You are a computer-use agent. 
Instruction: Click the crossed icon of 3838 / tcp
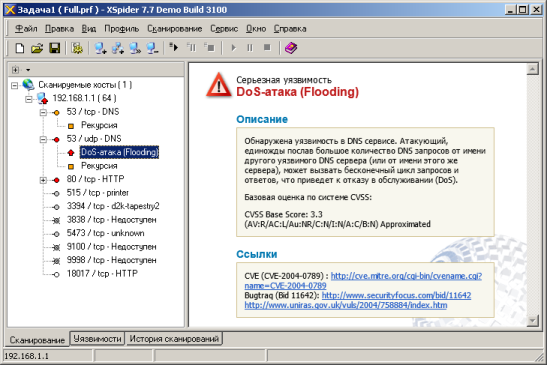[56, 221]
